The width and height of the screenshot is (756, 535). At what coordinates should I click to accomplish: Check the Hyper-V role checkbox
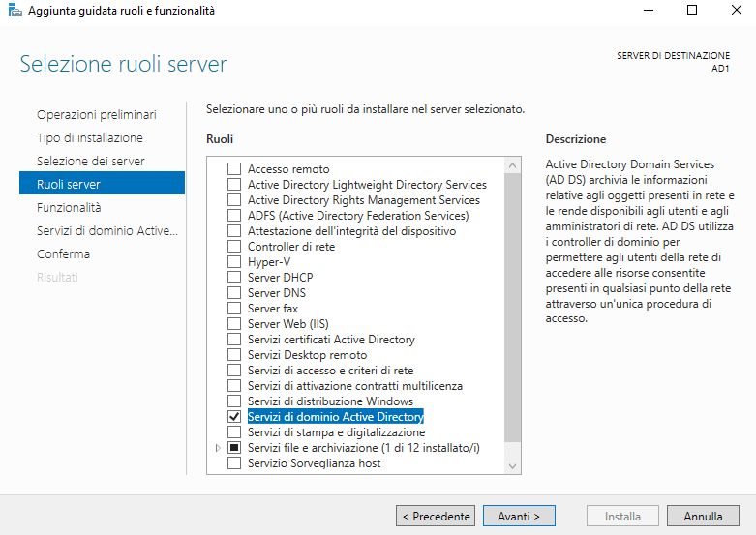(x=234, y=262)
